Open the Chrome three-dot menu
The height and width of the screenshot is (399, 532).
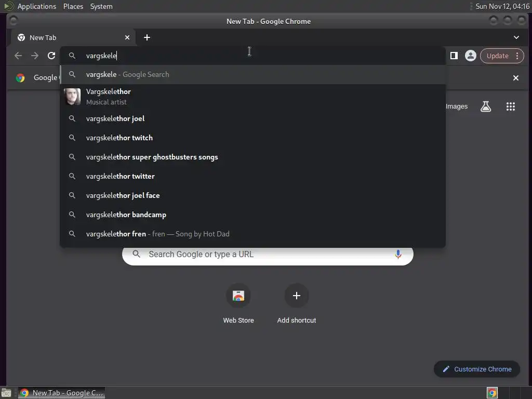tap(517, 56)
